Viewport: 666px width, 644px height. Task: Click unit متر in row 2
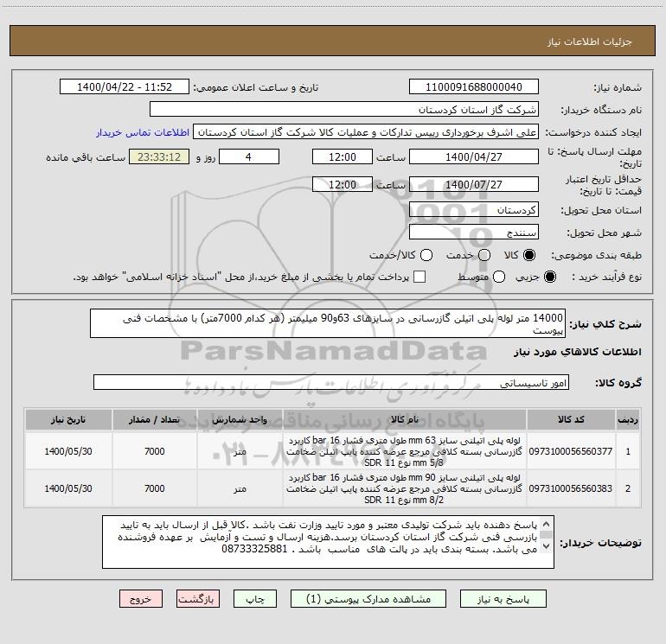(x=240, y=488)
